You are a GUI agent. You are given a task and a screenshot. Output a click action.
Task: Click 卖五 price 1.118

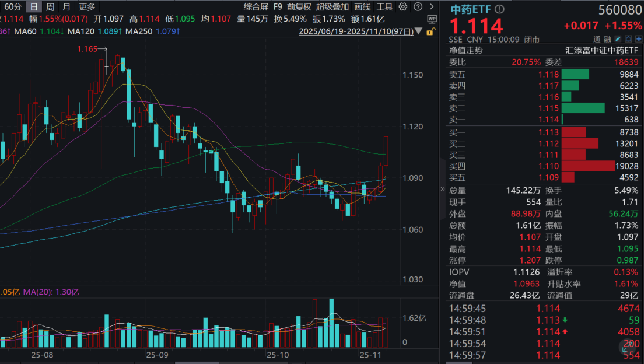[549, 74]
